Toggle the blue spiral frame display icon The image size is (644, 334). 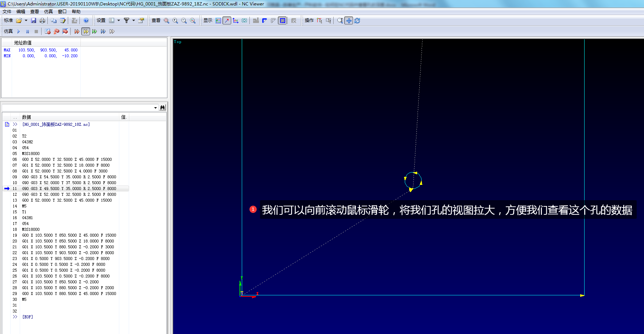[283, 21]
